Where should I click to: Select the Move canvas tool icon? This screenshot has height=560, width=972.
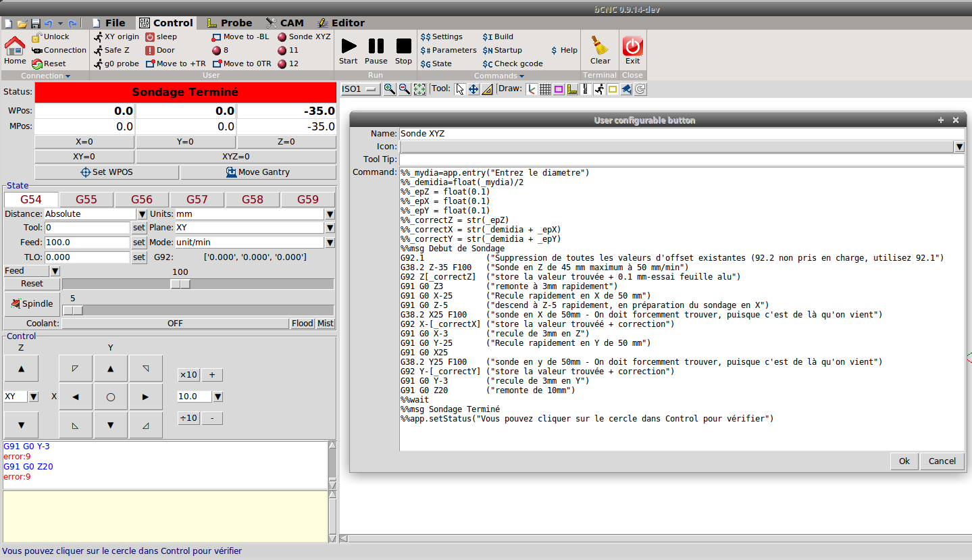coord(473,88)
